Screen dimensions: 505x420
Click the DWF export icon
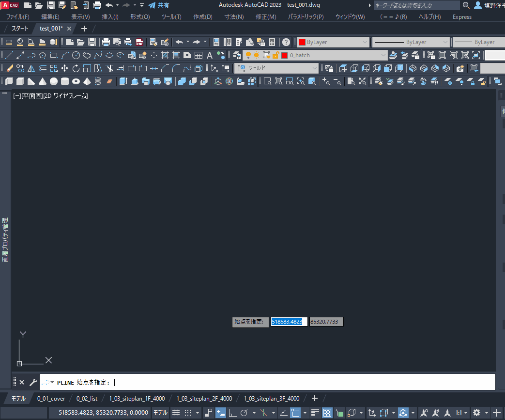coord(139,42)
